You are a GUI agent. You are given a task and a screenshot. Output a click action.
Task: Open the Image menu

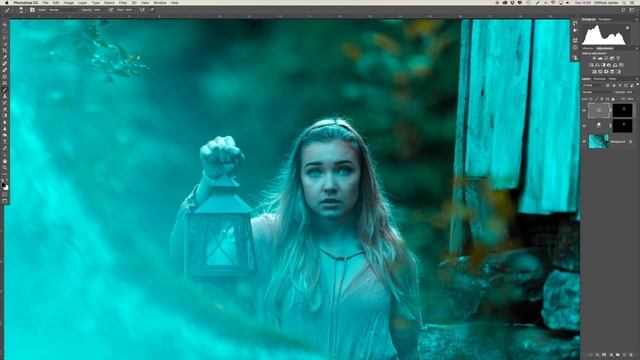point(69,2)
